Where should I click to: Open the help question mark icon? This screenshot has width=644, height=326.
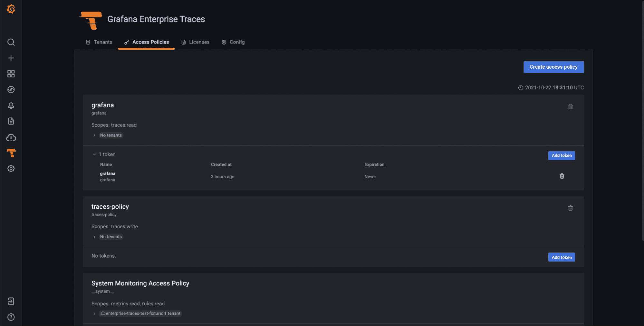click(11, 317)
